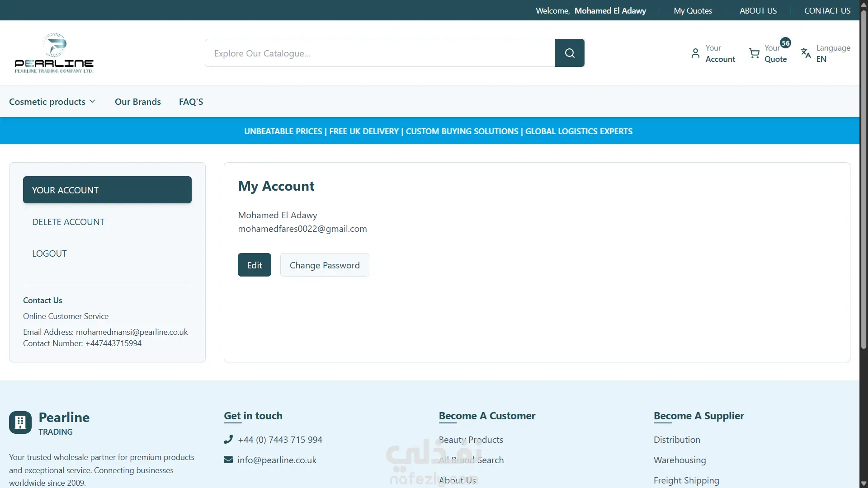Click the 56 quote count badge
The width and height of the screenshot is (868, 488).
point(786,43)
